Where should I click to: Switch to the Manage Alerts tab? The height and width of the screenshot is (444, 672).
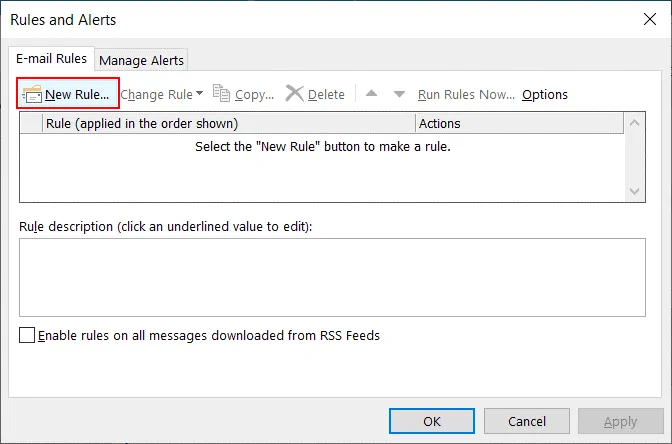tap(141, 60)
